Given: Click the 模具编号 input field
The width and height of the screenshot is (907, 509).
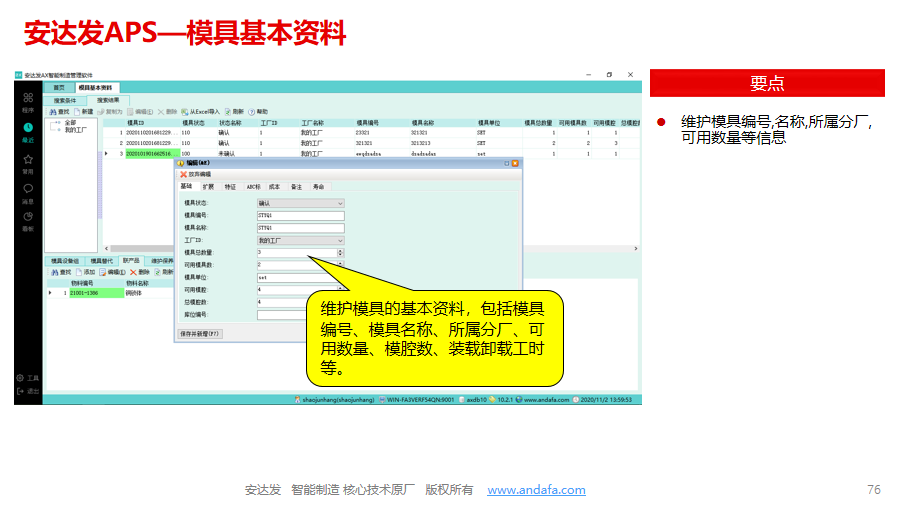Looking at the screenshot, I should point(300,216).
